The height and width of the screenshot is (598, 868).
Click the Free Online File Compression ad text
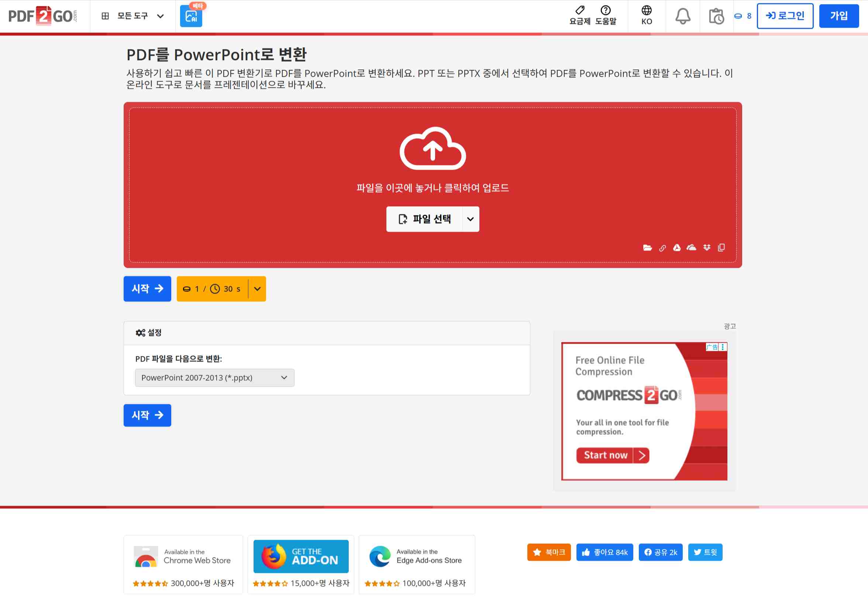(x=610, y=366)
